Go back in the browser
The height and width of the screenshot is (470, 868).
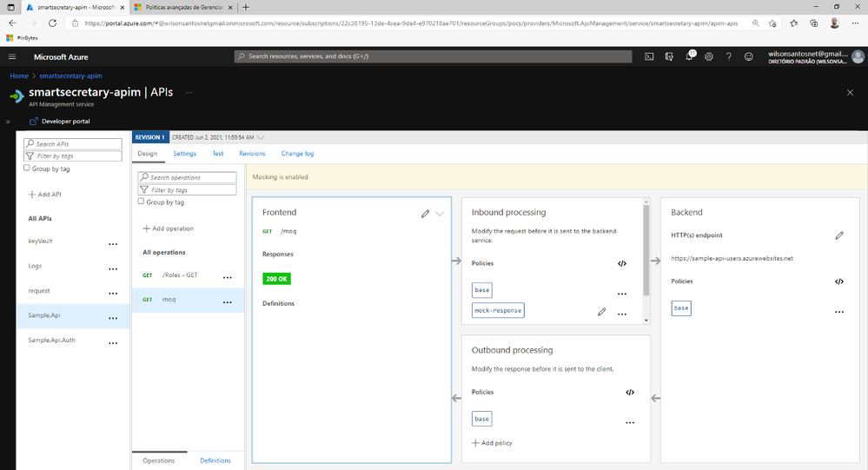(13, 23)
